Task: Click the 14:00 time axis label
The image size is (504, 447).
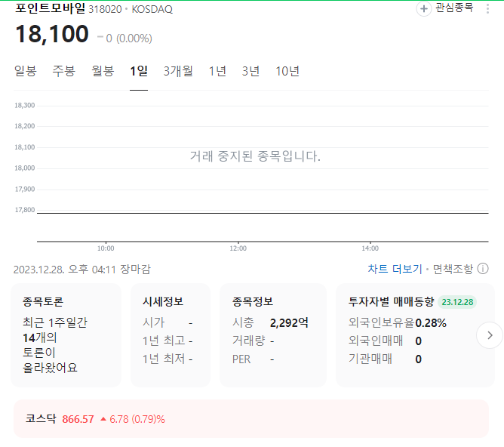Action: (370, 248)
